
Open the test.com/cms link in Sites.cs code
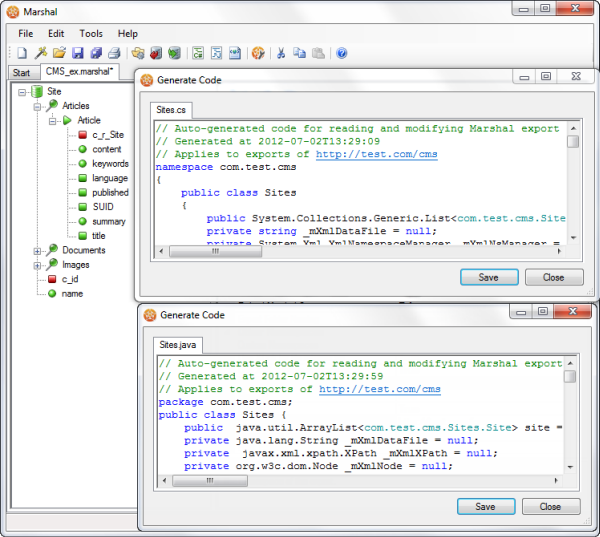376,155
